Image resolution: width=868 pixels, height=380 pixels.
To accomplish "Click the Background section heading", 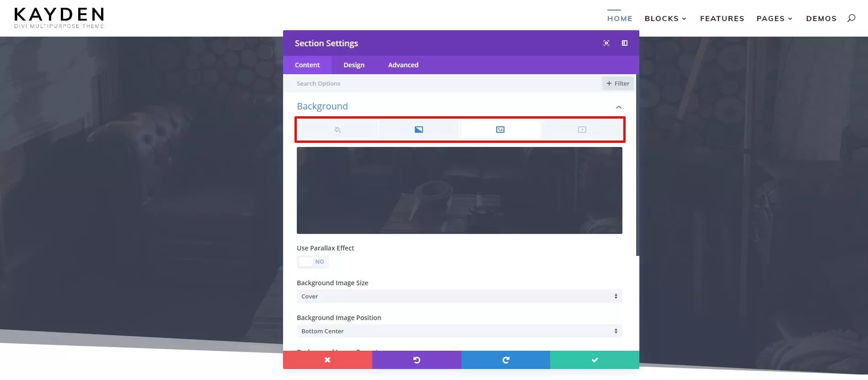I will click(322, 106).
